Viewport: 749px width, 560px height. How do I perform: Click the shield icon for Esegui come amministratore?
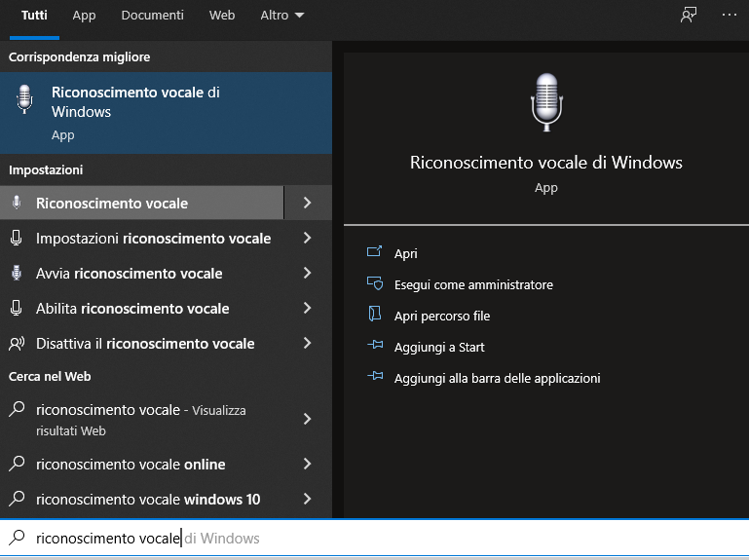tap(375, 282)
